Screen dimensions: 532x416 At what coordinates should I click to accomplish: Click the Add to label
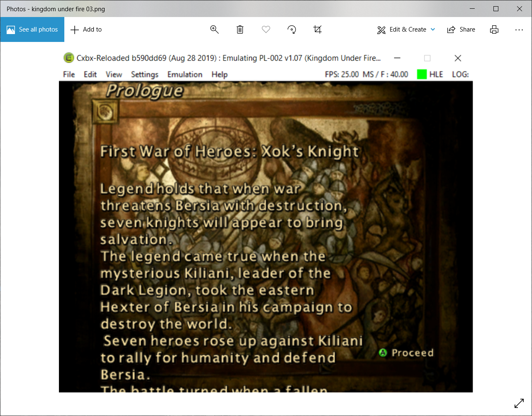pos(92,29)
